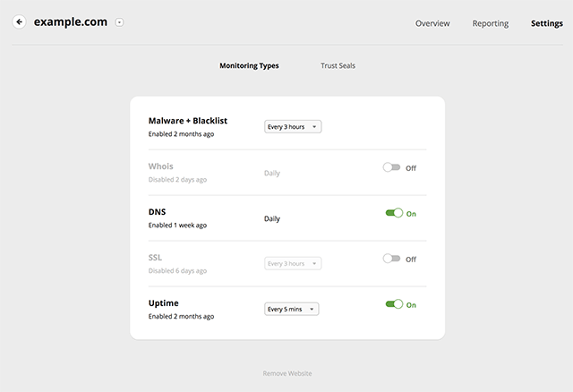Viewport: 573px width, 392px height.
Task: Open SSL Every 3 hours dropdown
Action: point(293,263)
